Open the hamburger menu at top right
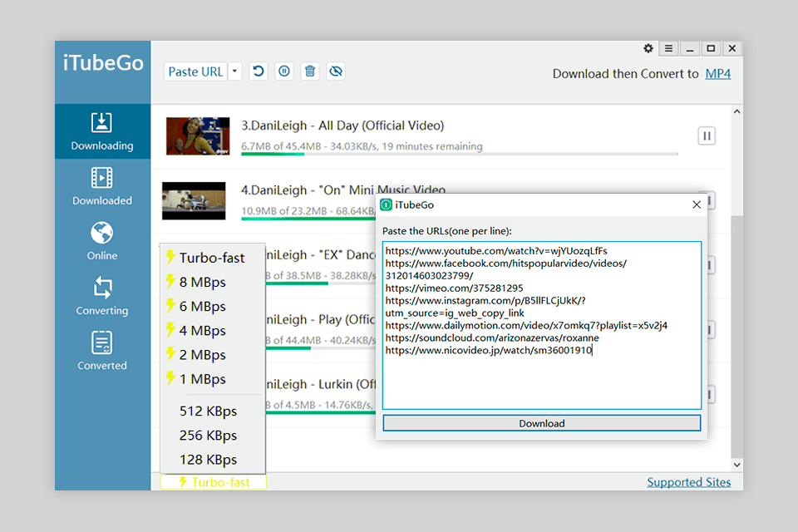The image size is (798, 532). pos(668,48)
